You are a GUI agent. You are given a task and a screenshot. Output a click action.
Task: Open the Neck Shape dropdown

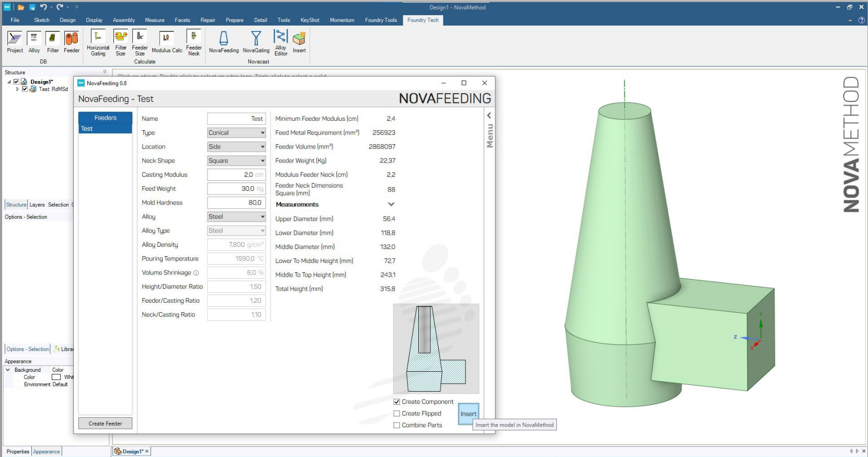236,161
